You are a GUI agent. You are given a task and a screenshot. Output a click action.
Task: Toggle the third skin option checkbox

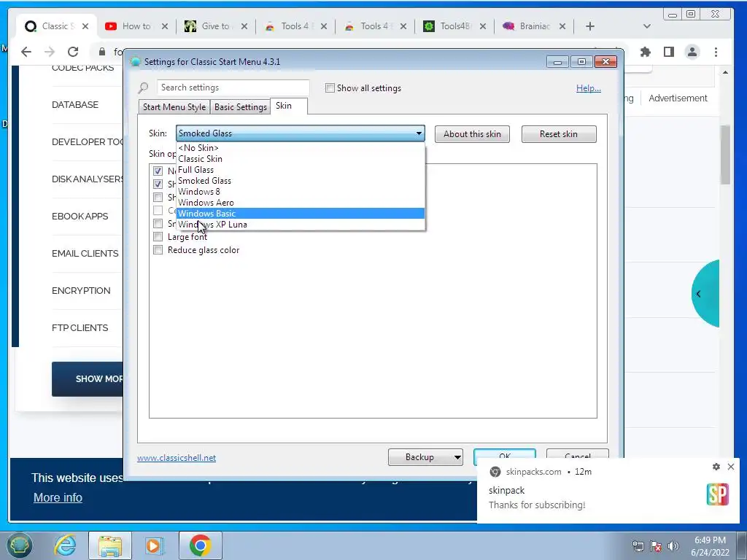tap(158, 197)
